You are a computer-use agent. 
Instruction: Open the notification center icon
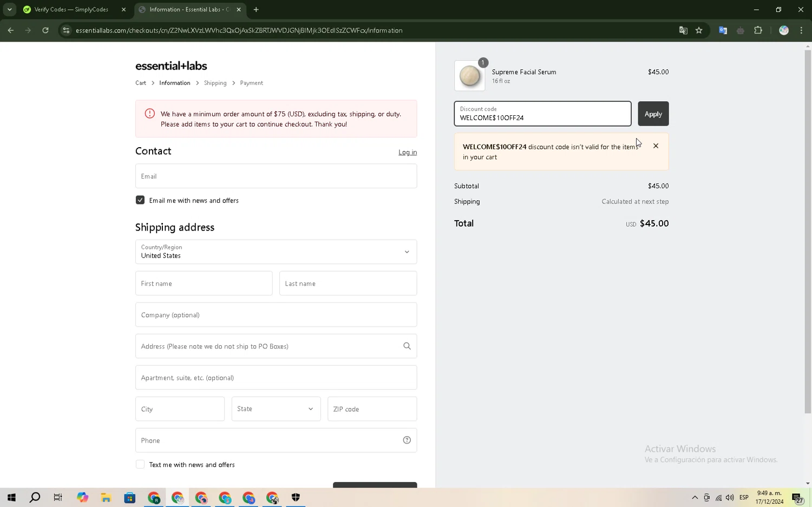(797, 497)
